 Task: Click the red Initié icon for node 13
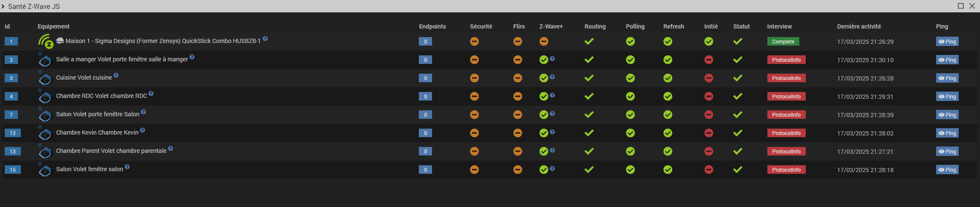(x=709, y=151)
